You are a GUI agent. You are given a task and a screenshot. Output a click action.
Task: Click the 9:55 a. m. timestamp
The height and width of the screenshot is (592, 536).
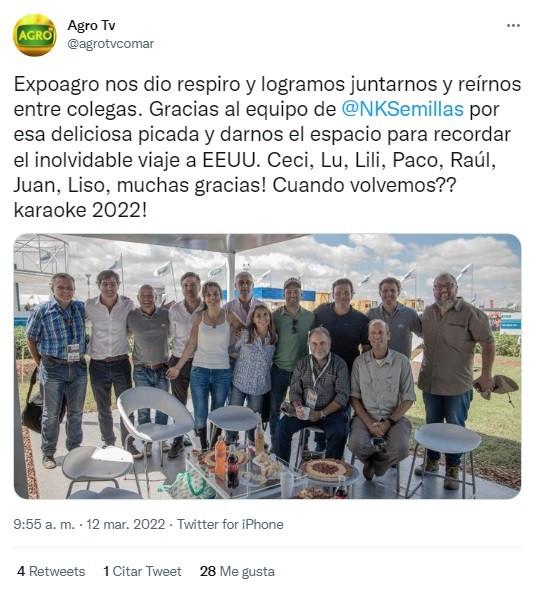point(44,524)
